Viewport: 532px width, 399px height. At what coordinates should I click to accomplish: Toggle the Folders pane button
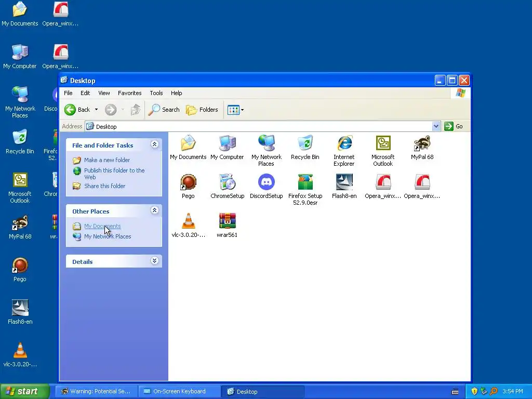202,110
